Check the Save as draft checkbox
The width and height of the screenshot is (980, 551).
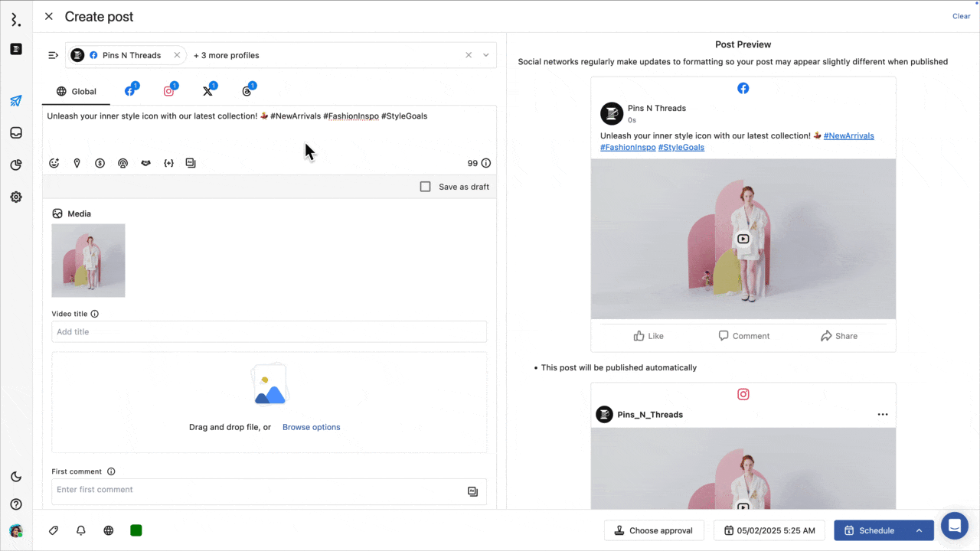pos(426,187)
